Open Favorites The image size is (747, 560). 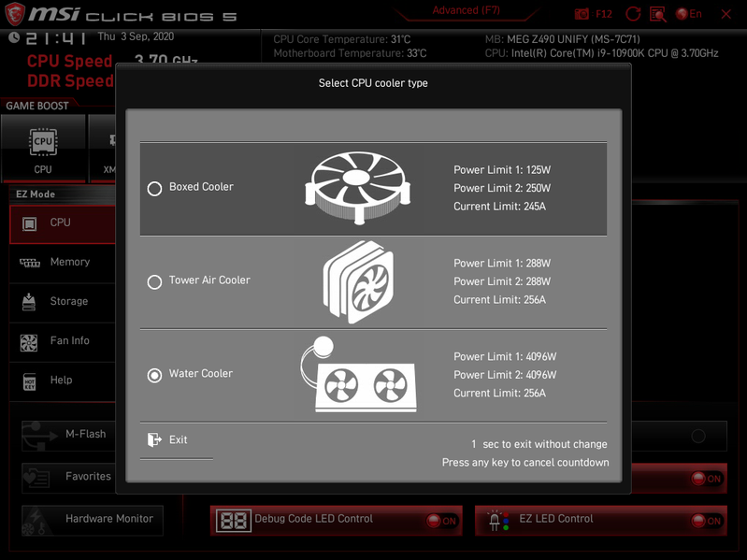[68, 478]
